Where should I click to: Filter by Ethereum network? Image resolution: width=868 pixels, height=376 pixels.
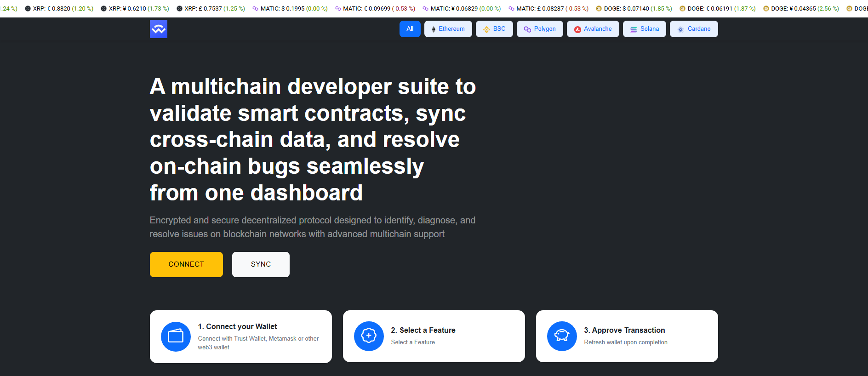448,29
